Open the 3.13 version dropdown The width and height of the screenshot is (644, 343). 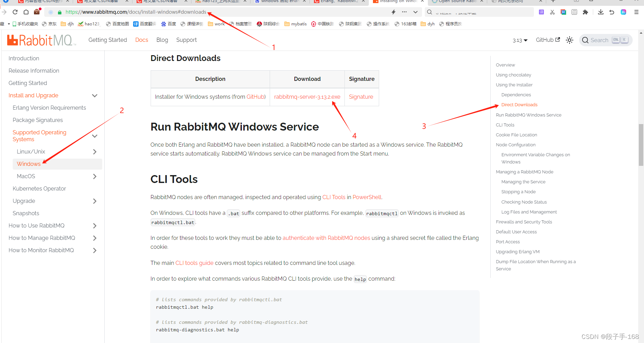point(520,40)
